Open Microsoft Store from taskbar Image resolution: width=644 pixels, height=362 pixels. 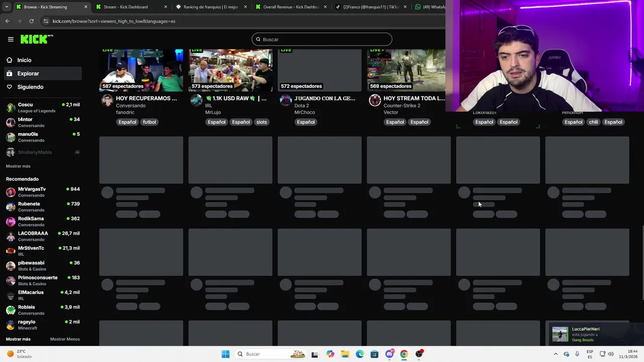[374, 354]
